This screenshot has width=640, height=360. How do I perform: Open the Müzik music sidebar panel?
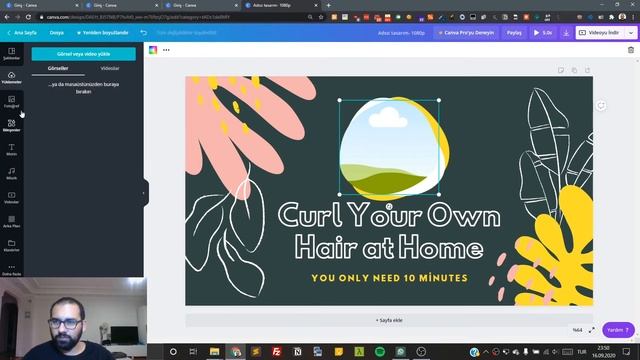coord(11,173)
